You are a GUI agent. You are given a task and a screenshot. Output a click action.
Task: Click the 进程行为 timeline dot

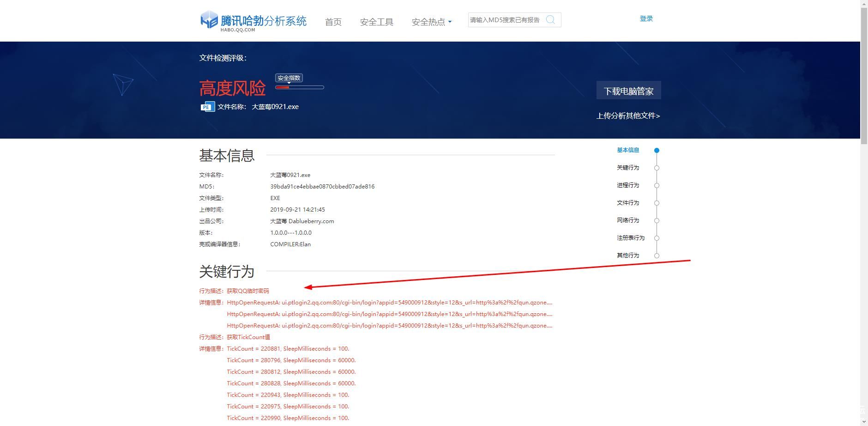pyautogui.click(x=657, y=185)
